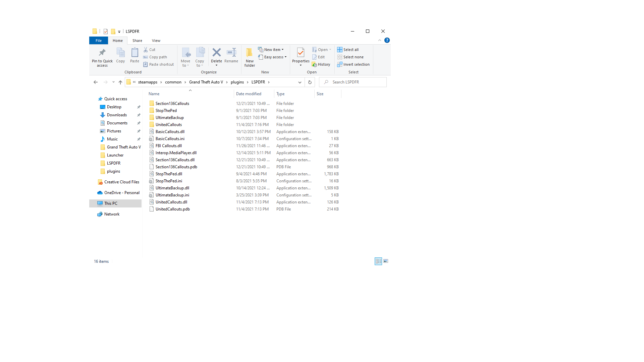This screenshot has height=362, width=644.
Task: Click the Refresh button beside address bar
Action: pos(310,82)
